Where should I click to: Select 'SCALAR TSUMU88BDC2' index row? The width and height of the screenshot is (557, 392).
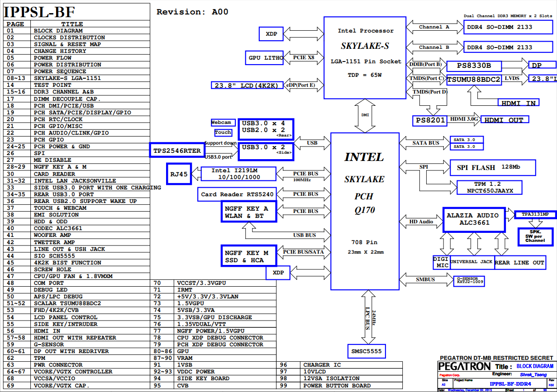tap(77, 303)
